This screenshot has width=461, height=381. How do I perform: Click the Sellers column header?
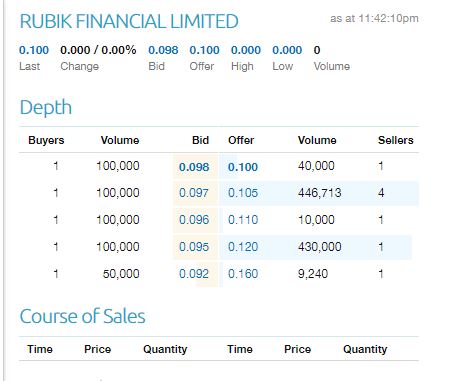tap(396, 140)
